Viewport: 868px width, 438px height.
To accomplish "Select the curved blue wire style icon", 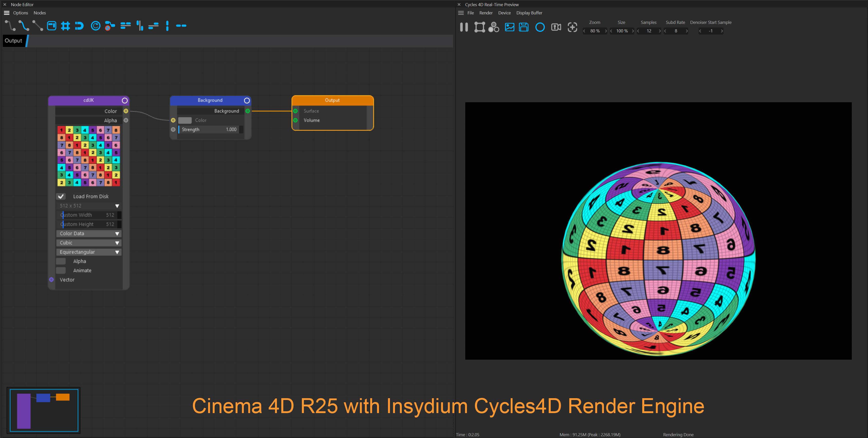I will 24,26.
